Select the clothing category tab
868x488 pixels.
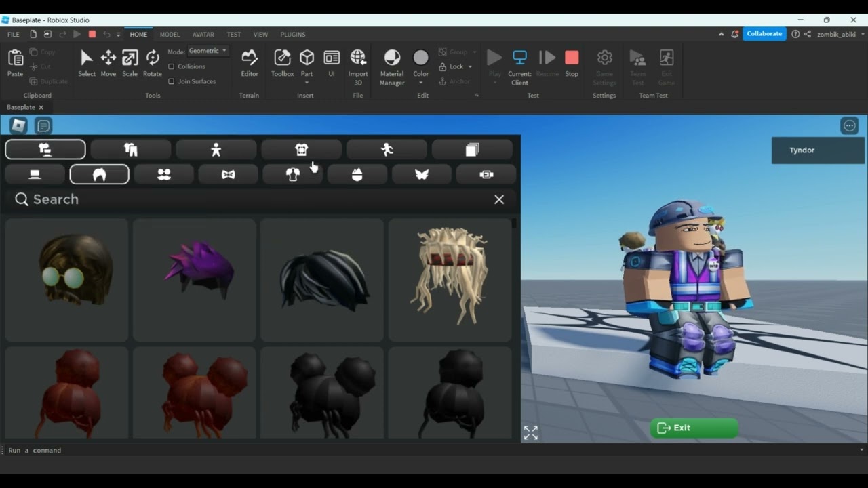coord(131,149)
